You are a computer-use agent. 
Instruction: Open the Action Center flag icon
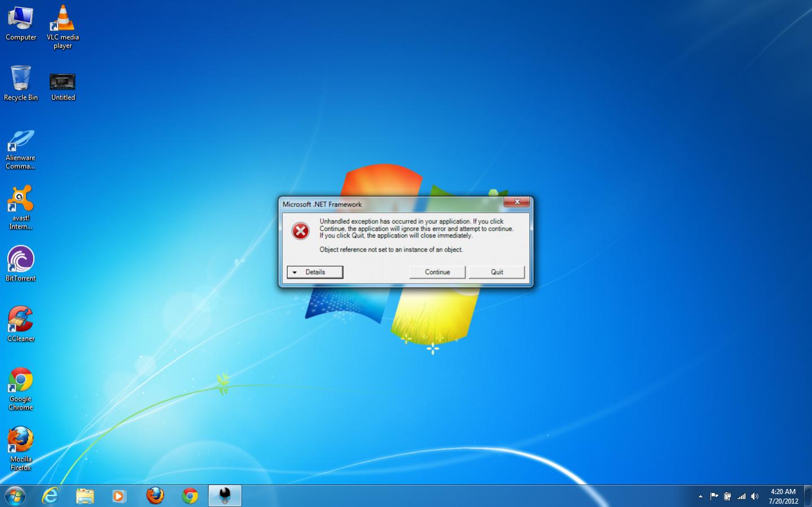(714, 496)
